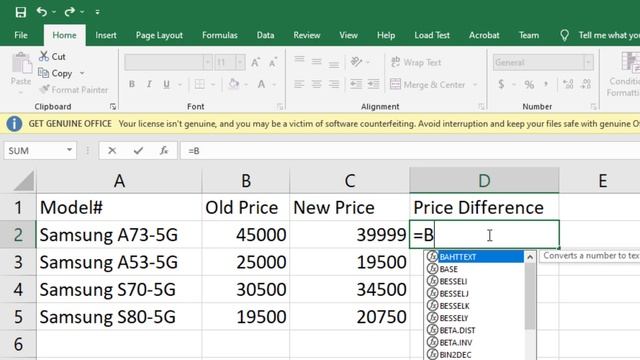
Task: Click the Format Painter button
Action: (x=73, y=89)
